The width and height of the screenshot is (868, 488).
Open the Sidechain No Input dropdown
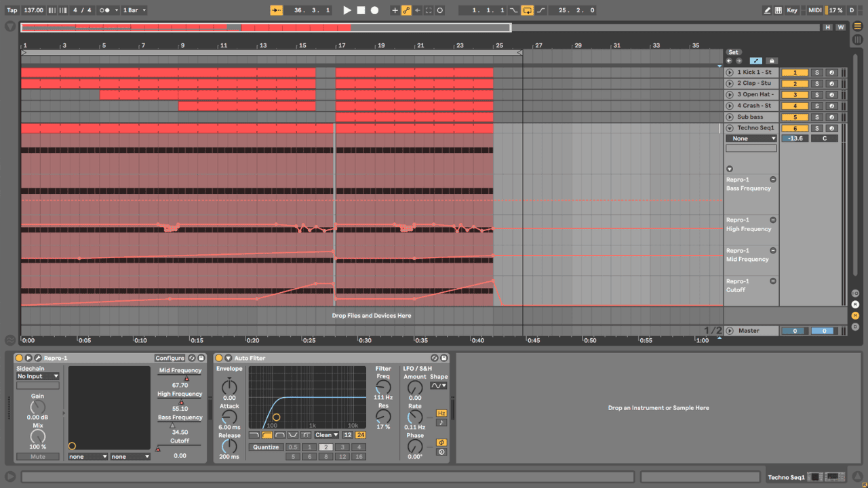(x=38, y=376)
